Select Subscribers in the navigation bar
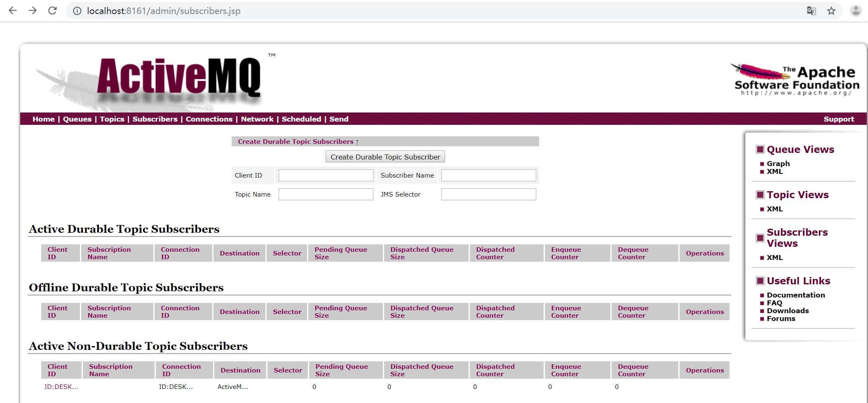868x403 pixels. coord(155,119)
